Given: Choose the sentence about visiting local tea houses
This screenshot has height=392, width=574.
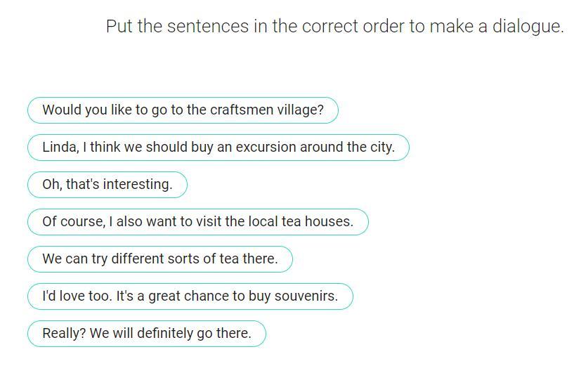Looking at the screenshot, I should pyautogui.click(x=197, y=222).
